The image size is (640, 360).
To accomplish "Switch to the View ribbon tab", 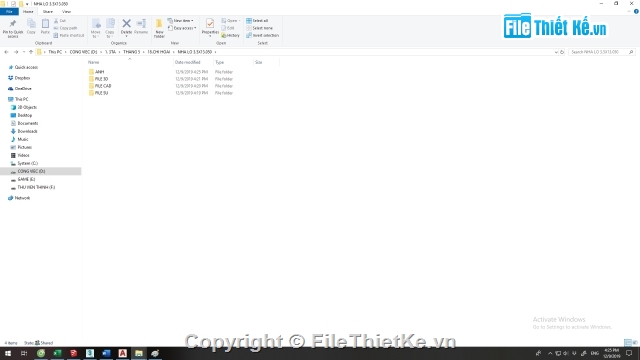I will click(66, 12).
